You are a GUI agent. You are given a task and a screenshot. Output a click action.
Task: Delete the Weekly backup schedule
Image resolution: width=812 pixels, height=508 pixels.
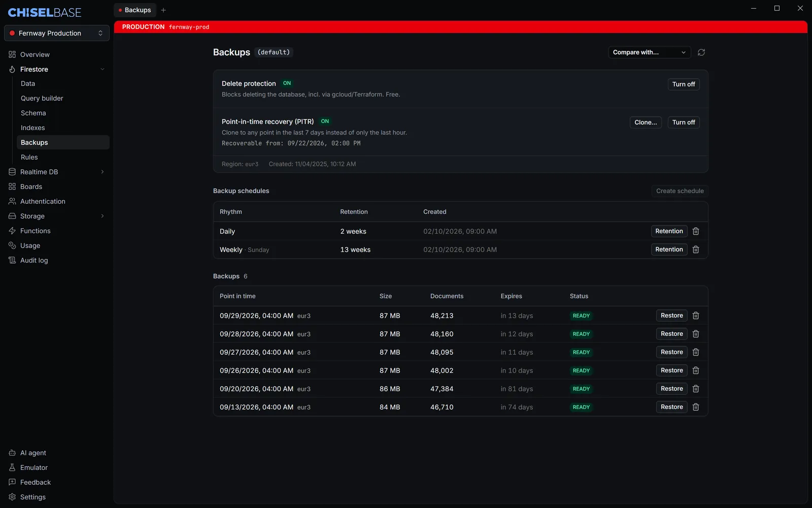[696, 249]
